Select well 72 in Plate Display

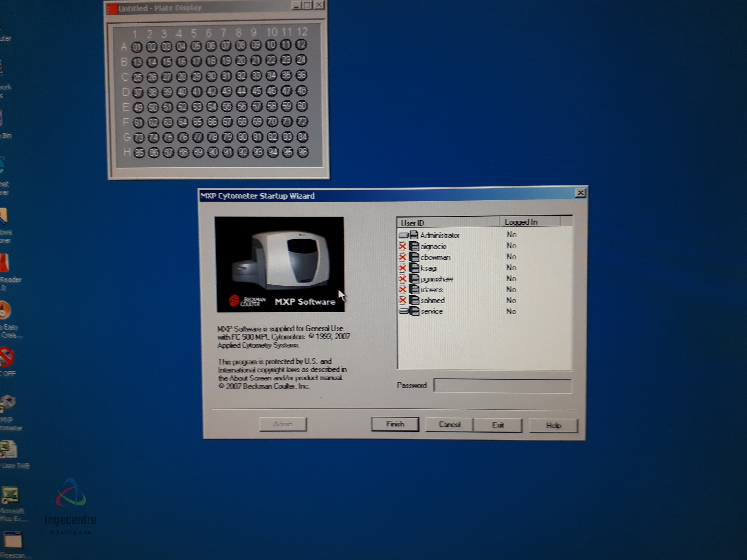(x=302, y=121)
